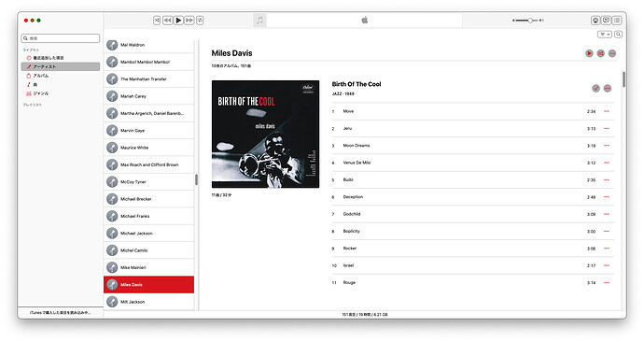The width and height of the screenshot is (644, 342).
Task: Select artist Marvin Gaye
Action: tap(148, 130)
